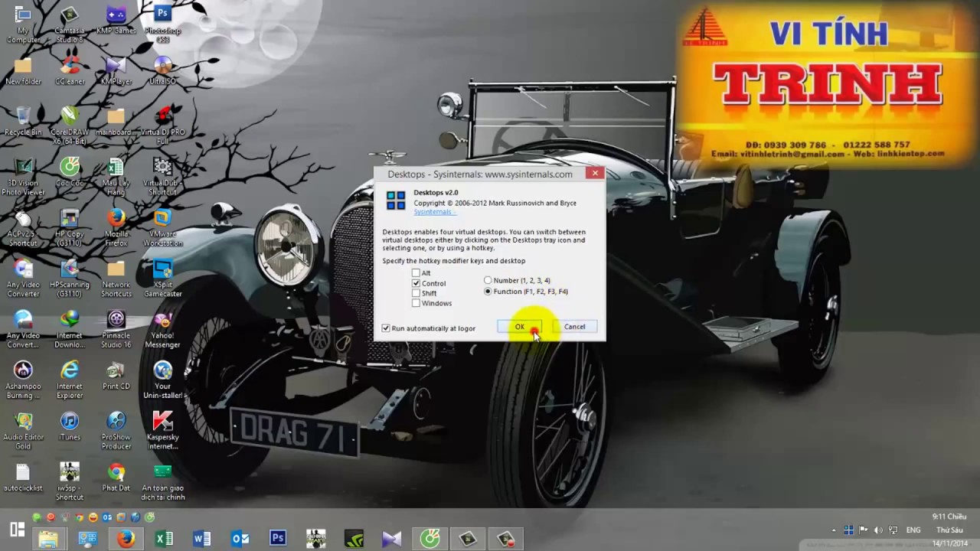Launch CorelDRAW X6 desktop icon
This screenshot has width=980, height=551.
point(70,125)
